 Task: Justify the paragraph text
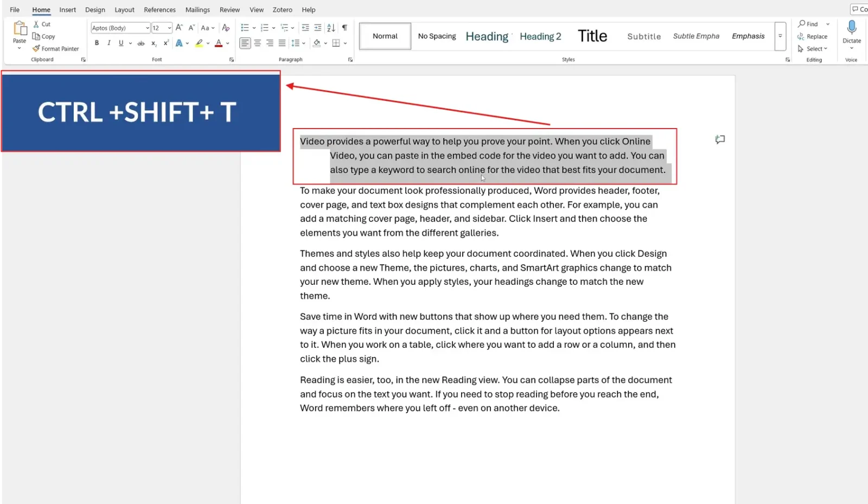(282, 43)
